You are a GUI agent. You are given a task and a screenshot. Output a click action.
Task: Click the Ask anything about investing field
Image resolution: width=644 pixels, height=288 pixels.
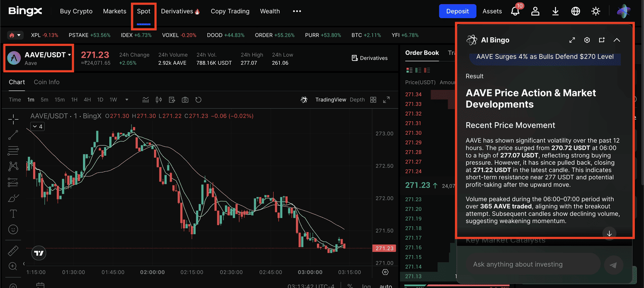(x=533, y=264)
